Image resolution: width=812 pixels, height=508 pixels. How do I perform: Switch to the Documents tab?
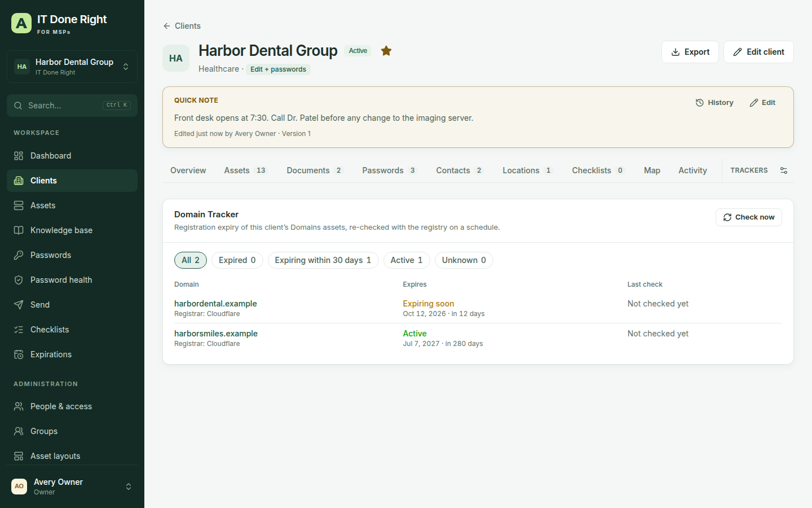click(x=315, y=170)
